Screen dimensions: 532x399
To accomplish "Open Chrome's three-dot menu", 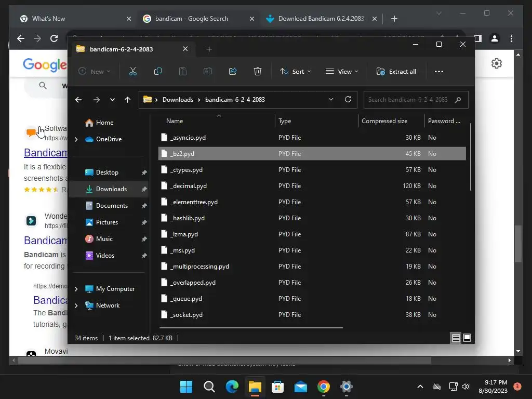I will 511,38.
